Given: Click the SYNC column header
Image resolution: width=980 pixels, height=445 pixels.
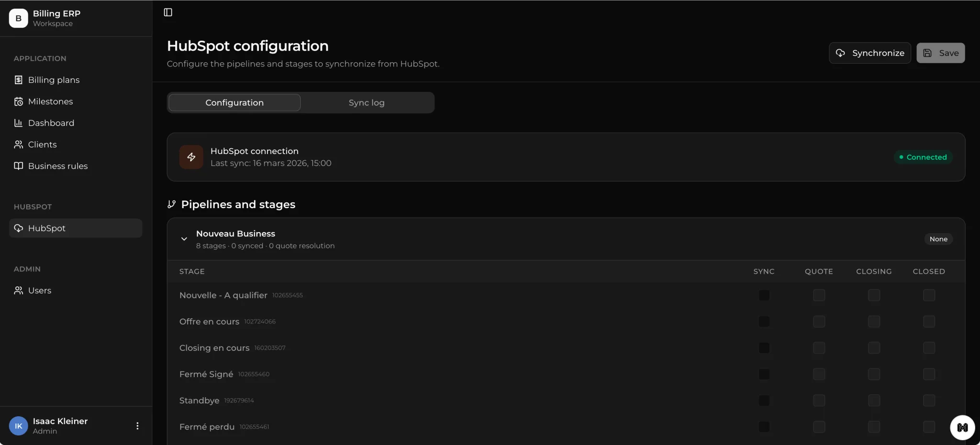Looking at the screenshot, I should tap(764, 271).
